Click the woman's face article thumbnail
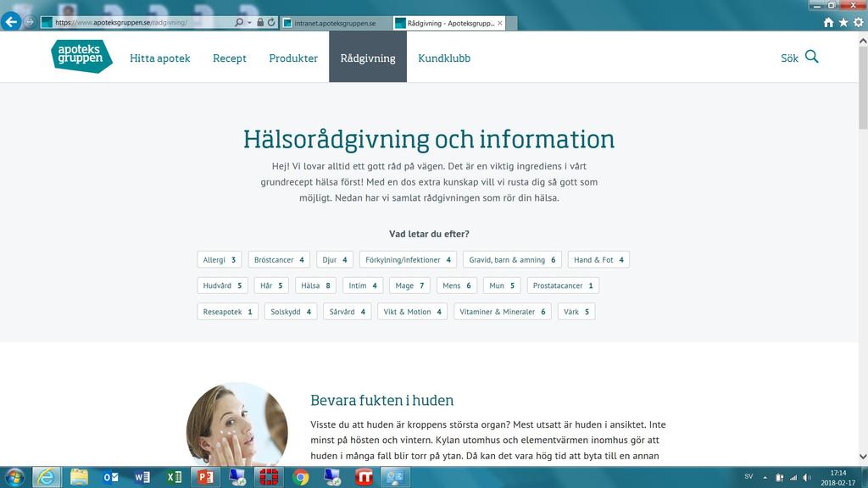Viewport: 868px width, 488px height. click(x=237, y=424)
